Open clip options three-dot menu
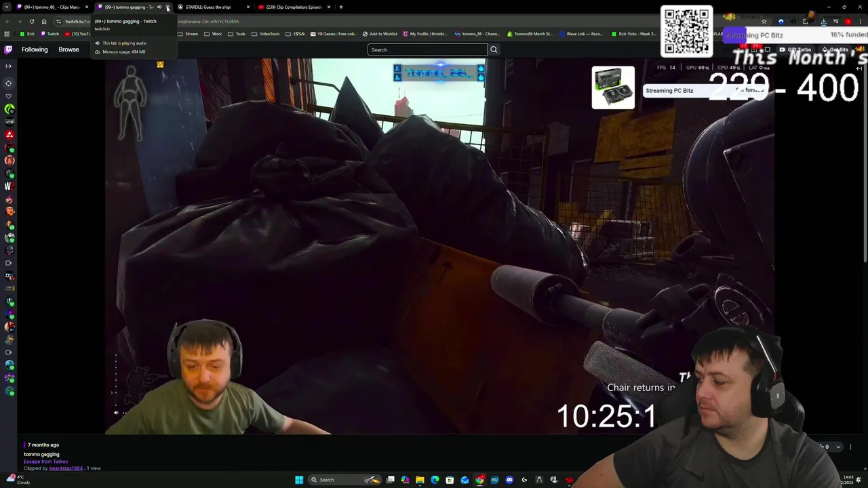This screenshot has width=868, height=488. point(850,447)
